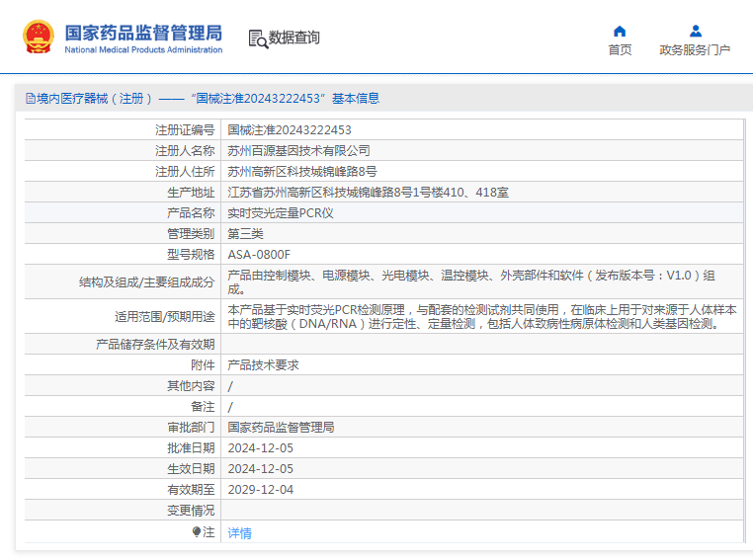Image resolution: width=753 pixels, height=560 pixels.
Task: Click the 产品储存条件及有效期 label
Action: click(x=155, y=344)
